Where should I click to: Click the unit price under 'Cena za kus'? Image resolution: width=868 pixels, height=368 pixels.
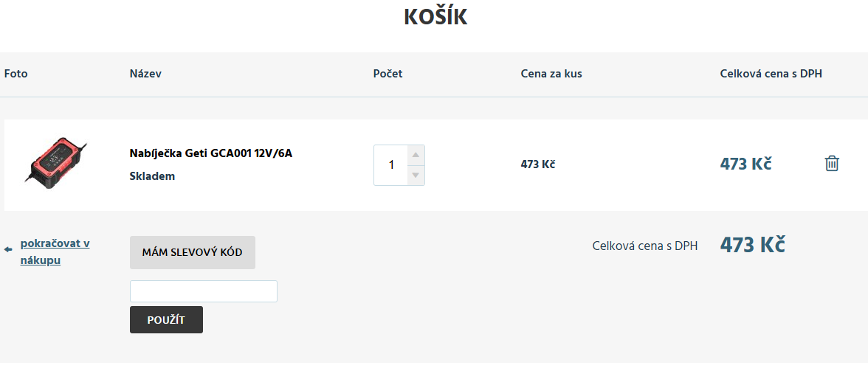537,164
